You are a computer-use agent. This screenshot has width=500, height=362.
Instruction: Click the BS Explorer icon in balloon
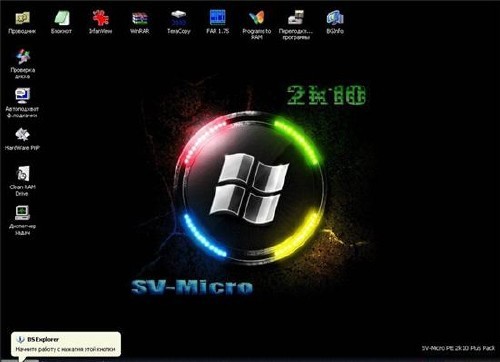point(21,339)
